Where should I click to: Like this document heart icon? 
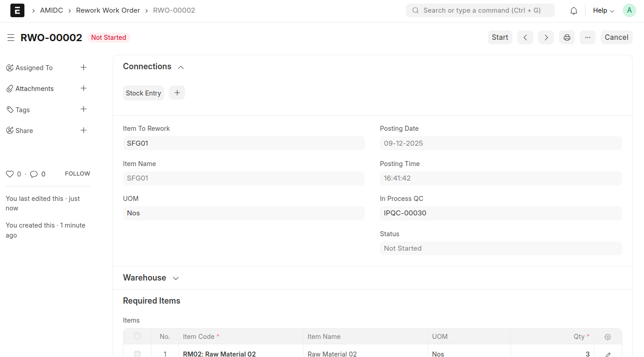9,174
